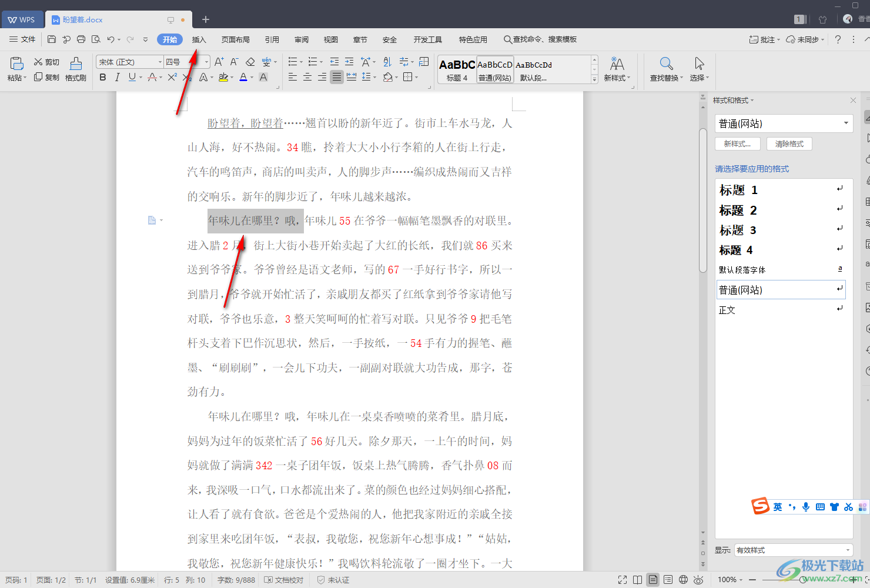Open the zoom 100% dropdown

[x=730, y=580]
